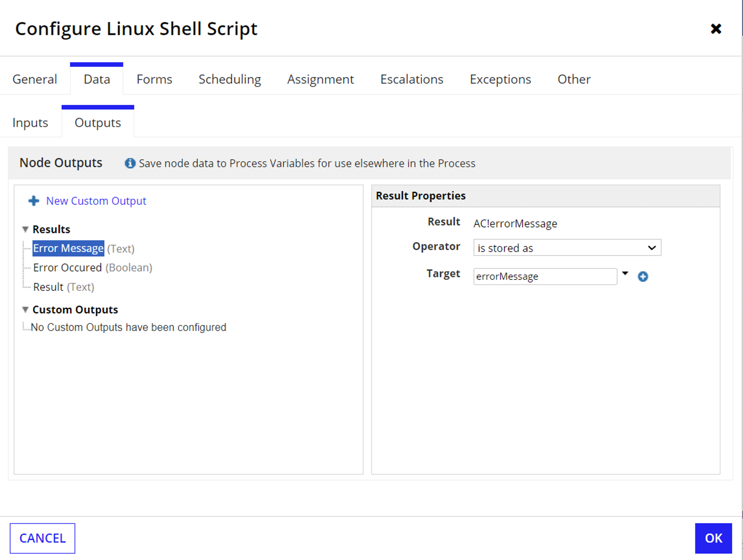
Task: Select the Other tab
Action: point(574,79)
